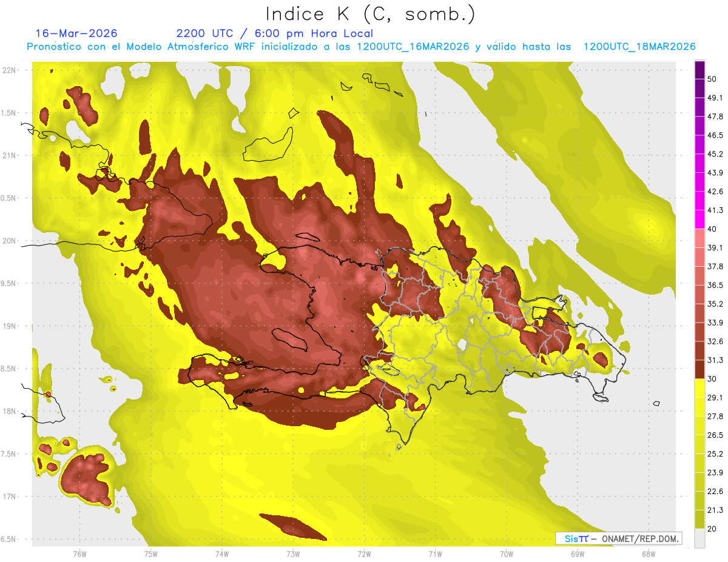Click the '17N' latitude axis label
The image size is (728, 562).
(10, 497)
